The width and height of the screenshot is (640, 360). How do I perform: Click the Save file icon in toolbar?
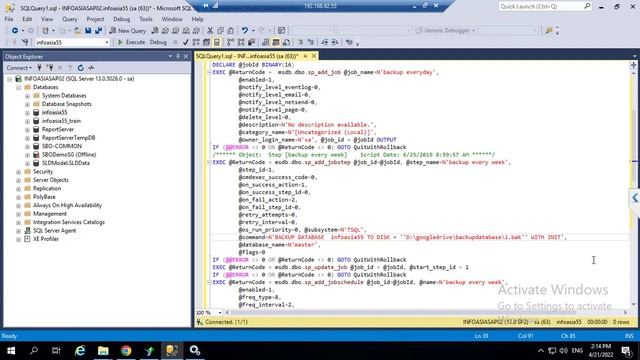(x=88, y=31)
